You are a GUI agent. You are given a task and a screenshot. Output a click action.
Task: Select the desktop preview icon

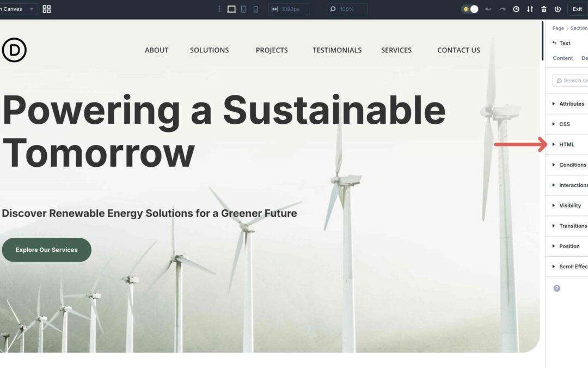tap(231, 9)
